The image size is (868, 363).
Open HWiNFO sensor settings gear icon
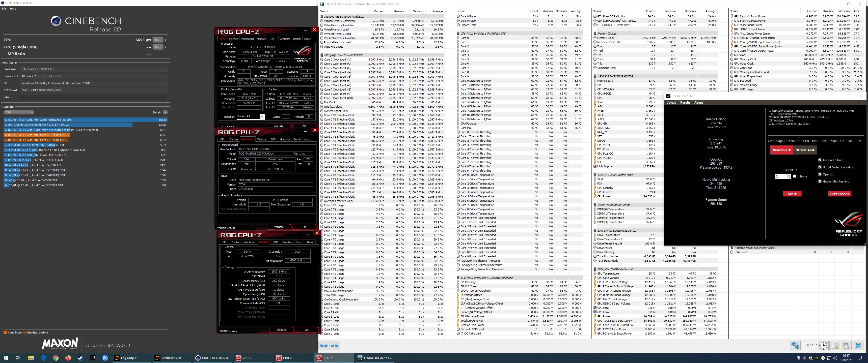coord(847,346)
